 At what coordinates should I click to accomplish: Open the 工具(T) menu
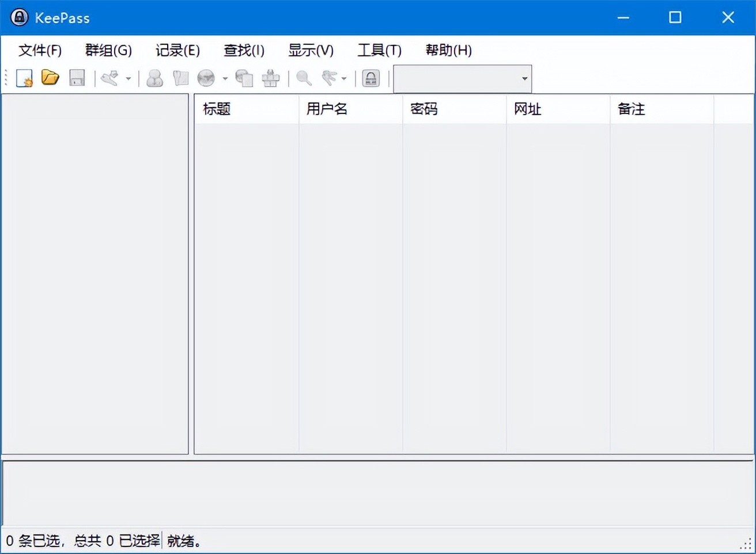[380, 50]
